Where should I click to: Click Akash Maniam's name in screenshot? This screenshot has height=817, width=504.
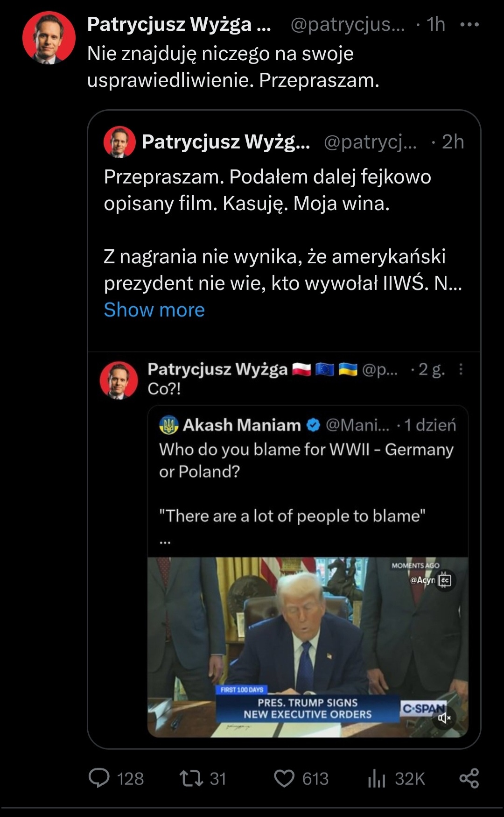click(x=242, y=425)
